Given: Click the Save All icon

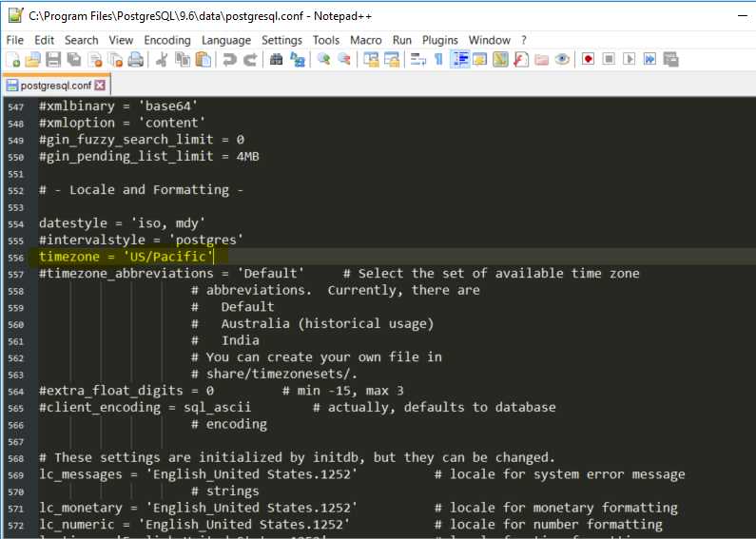Looking at the screenshot, I should [x=74, y=59].
